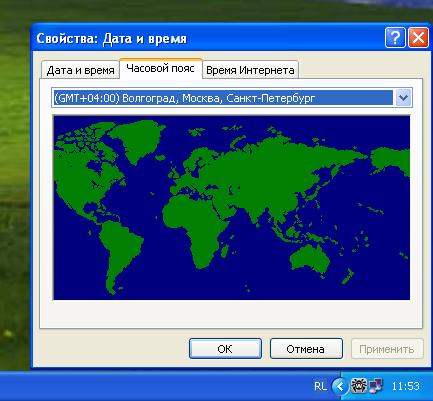The width and height of the screenshot is (433, 401).
Task: Confirm with the OK button
Action: pyautogui.click(x=225, y=349)
